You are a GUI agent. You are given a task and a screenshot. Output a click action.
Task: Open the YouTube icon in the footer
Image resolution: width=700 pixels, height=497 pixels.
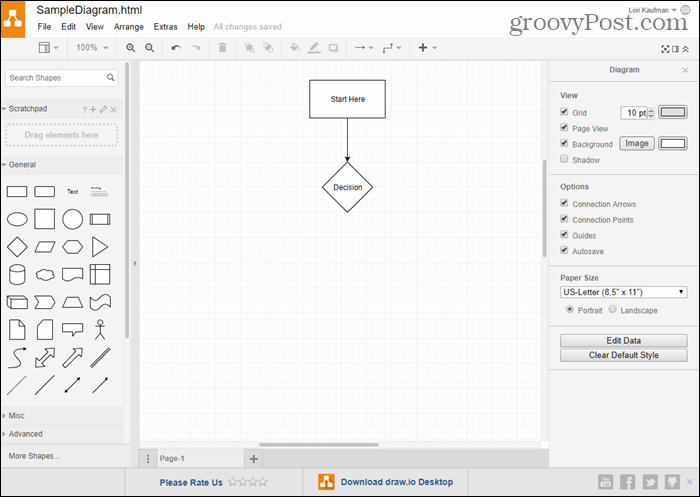pos(605,482)
